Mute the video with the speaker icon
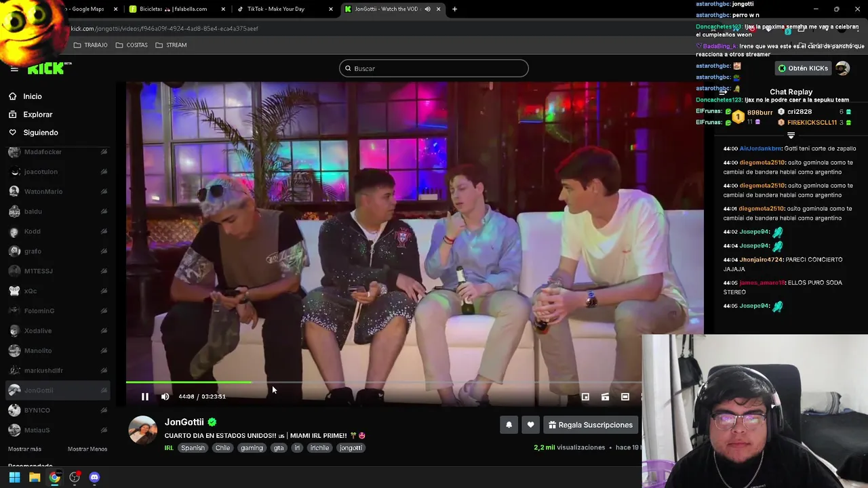The image size is (868, 488). click(165, 396)
